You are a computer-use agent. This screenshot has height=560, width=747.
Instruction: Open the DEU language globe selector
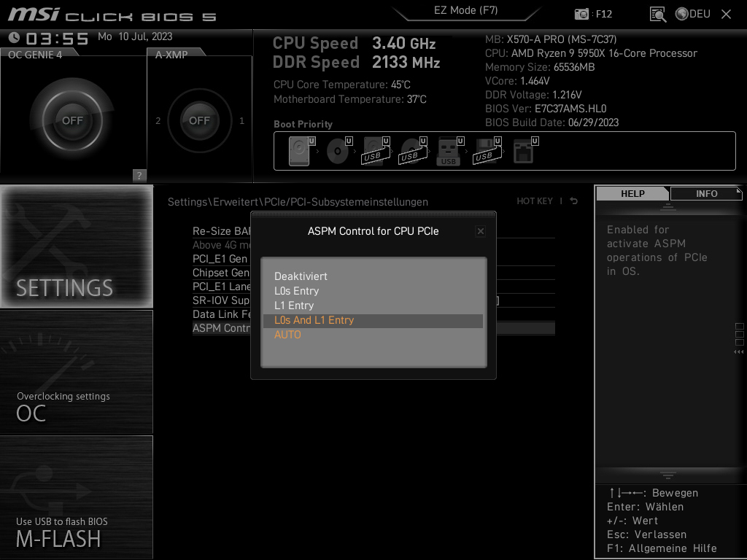[693, 14]
